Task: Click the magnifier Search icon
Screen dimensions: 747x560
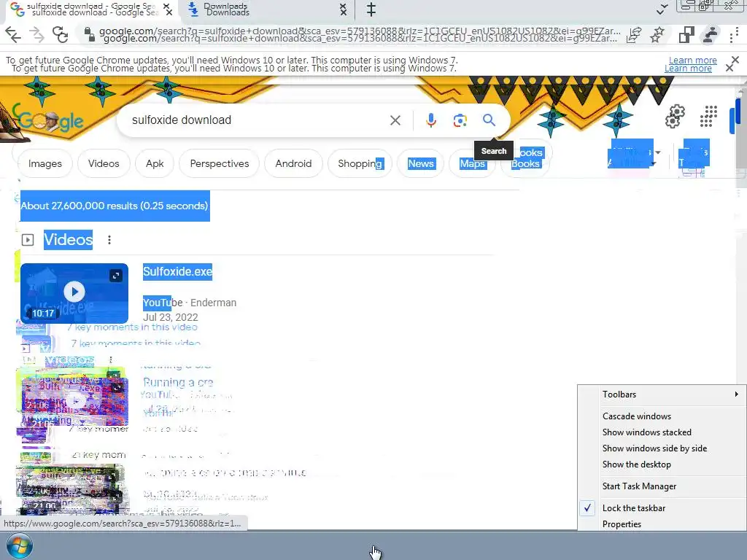Action: 489,120
